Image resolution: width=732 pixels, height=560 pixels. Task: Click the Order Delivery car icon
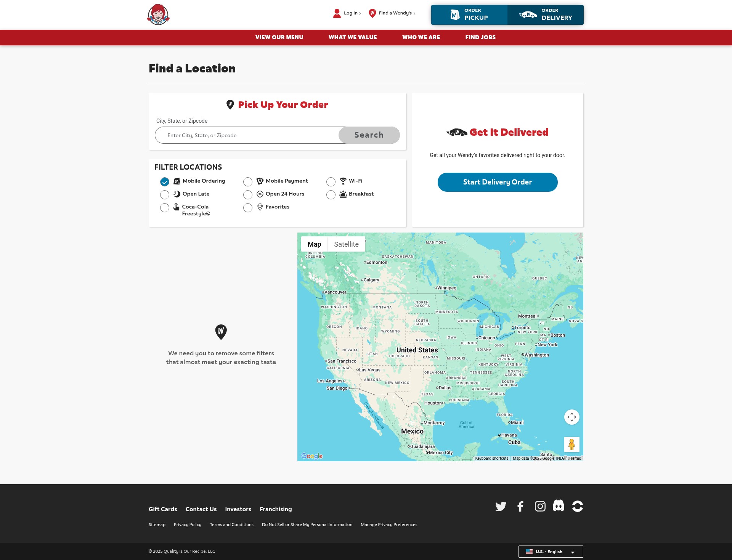(528, 15)
